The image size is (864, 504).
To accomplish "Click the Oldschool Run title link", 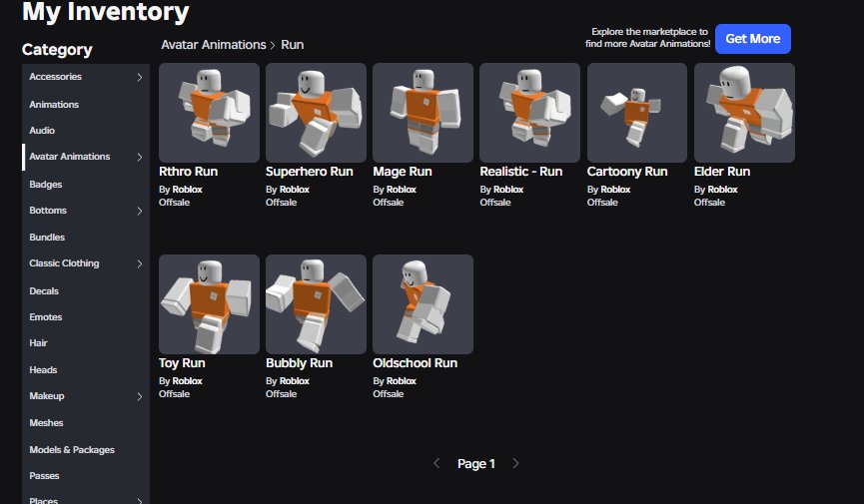I will pos(415,363).
